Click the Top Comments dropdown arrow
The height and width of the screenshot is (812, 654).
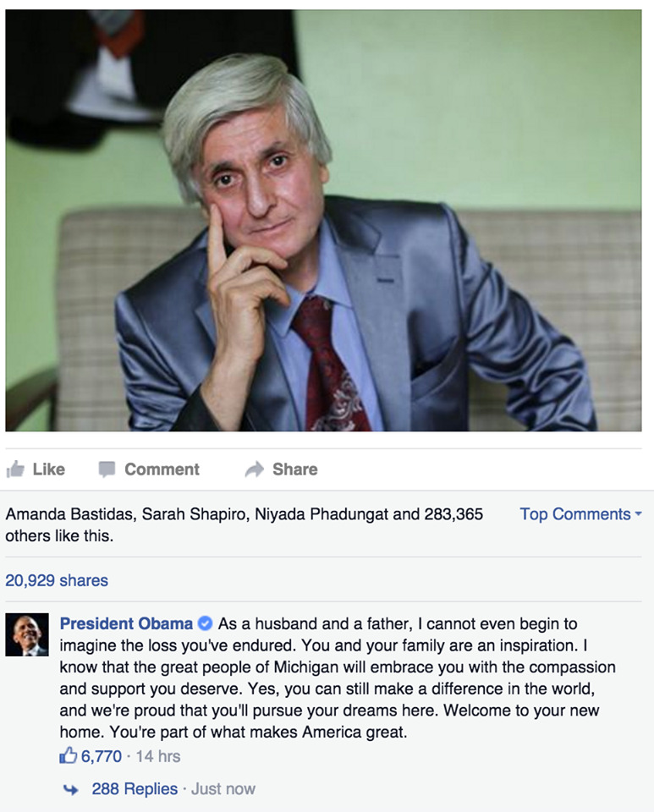click(639, 513)
